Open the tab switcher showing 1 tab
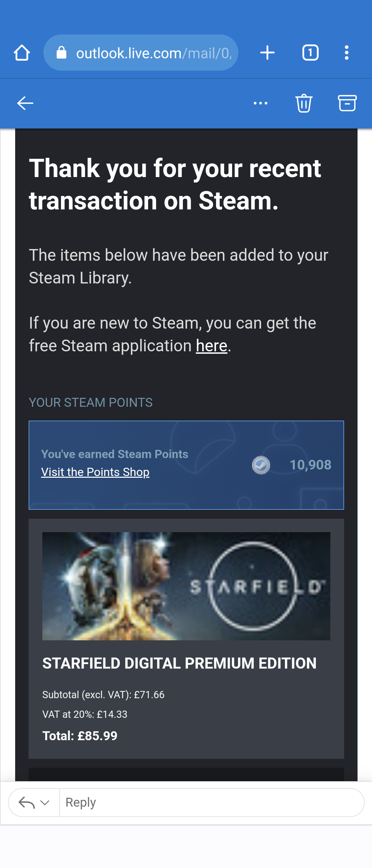Viewport: 372px width, 868px height. [x=310, y=53]
